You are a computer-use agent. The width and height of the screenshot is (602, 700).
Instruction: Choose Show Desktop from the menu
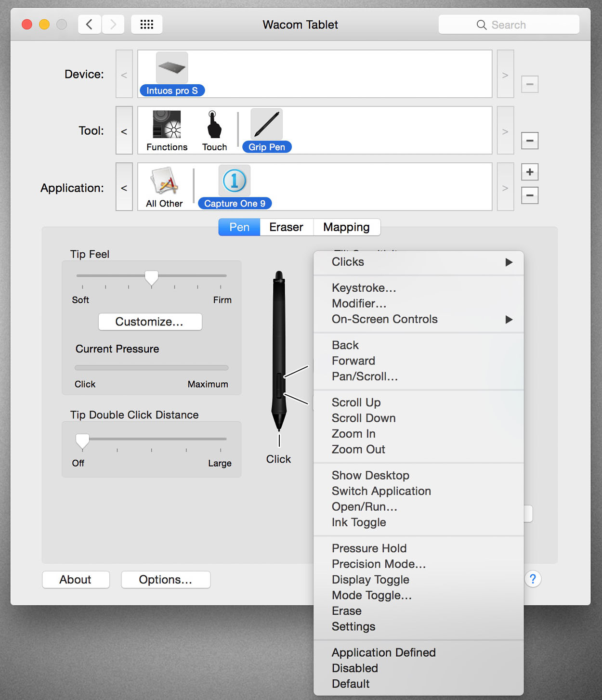coord(419,476)
